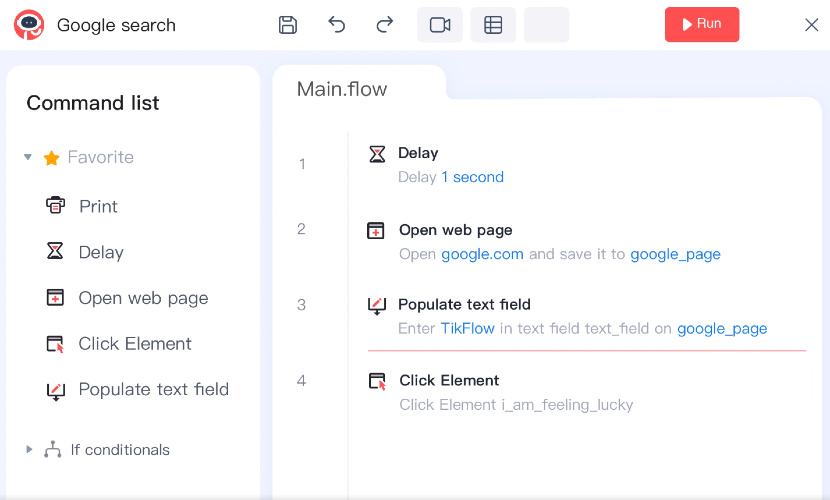Select Click Element in the command list

135,344
